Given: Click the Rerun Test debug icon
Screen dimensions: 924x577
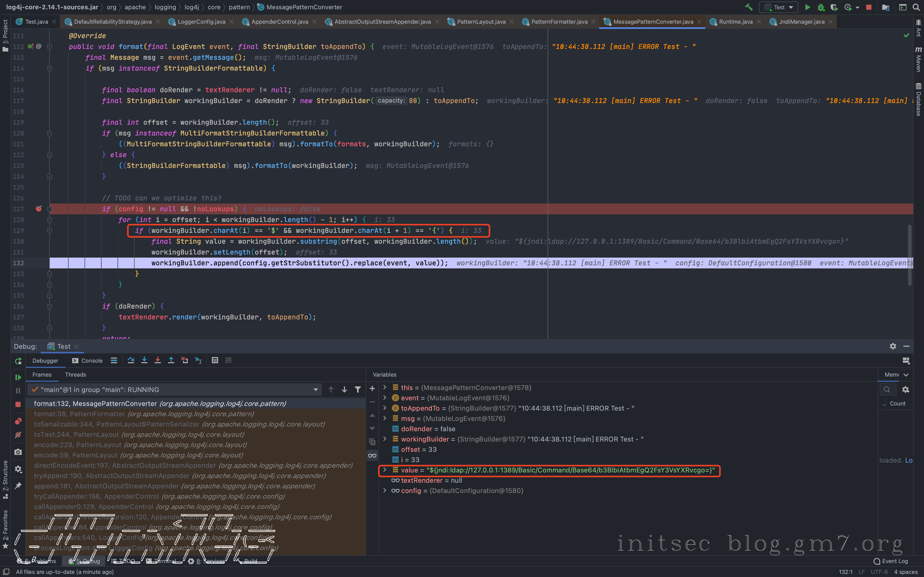Looking at the screenshot, I should click(18, 361).
